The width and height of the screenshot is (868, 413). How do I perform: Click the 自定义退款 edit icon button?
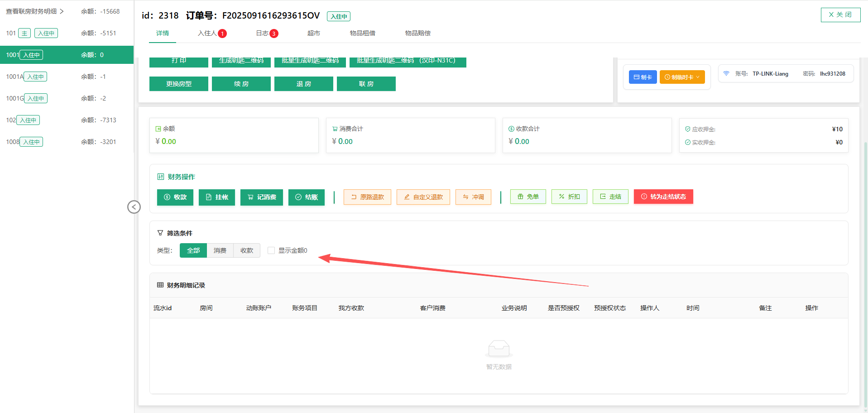pos(423,197)
